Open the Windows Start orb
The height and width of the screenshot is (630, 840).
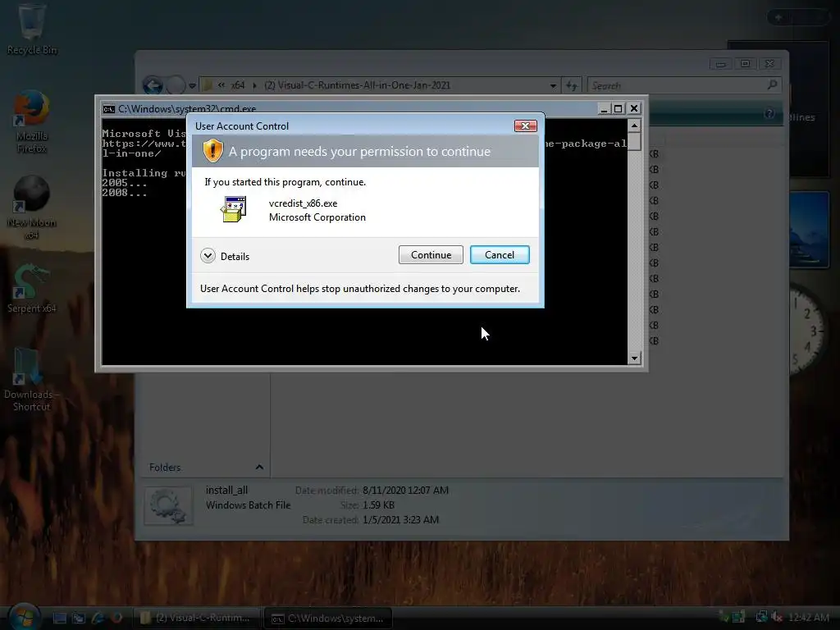[24, 616]
